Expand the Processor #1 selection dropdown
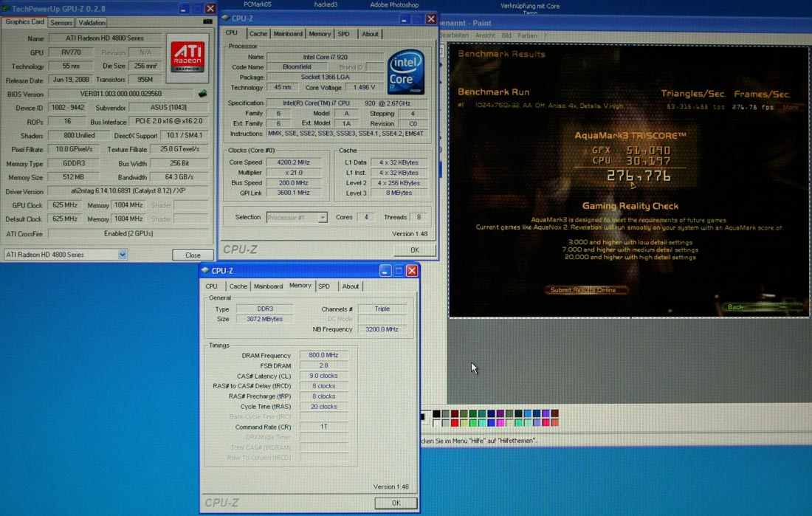This screenshot has height=516, width=812. (x=322, y=218)
